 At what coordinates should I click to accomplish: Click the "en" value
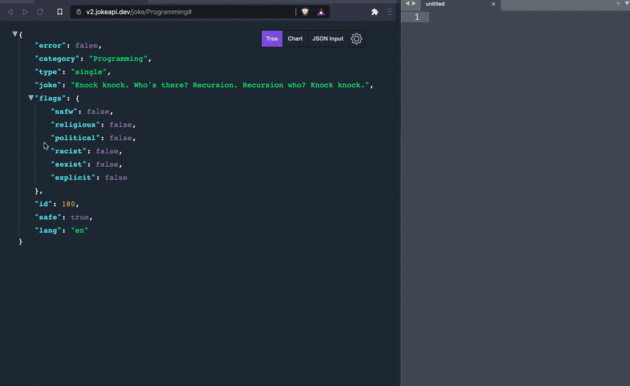[80, 231]
